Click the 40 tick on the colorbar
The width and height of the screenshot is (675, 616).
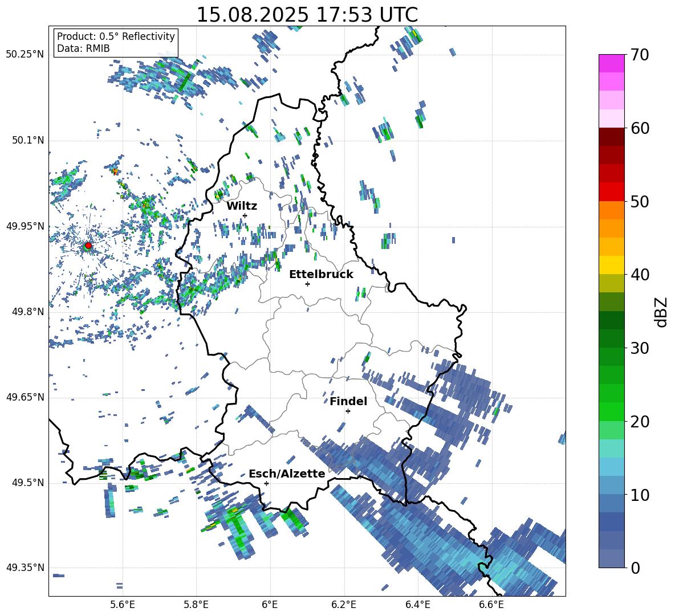point(640,275)
